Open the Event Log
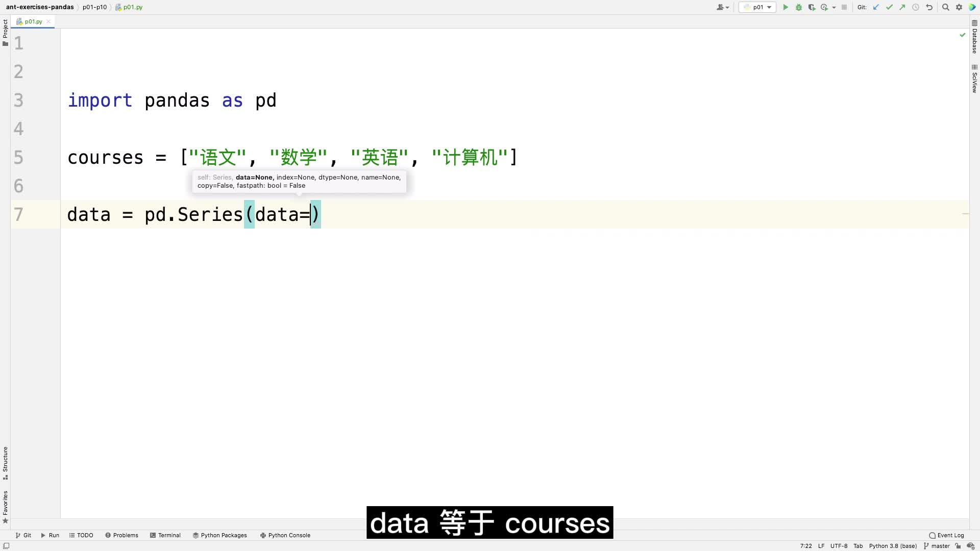 tap(946, 535)
